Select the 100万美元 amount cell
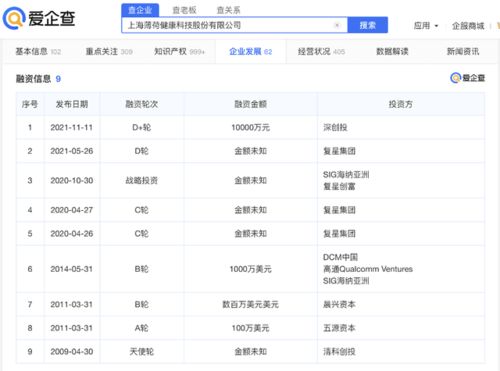The image size is (500, 371). [250, 328]
